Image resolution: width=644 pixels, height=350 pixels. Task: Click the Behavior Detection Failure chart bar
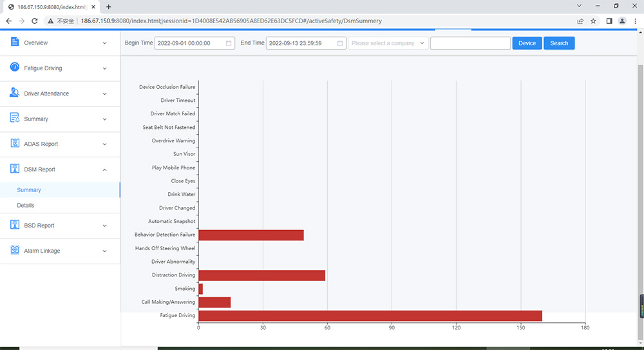251,235
